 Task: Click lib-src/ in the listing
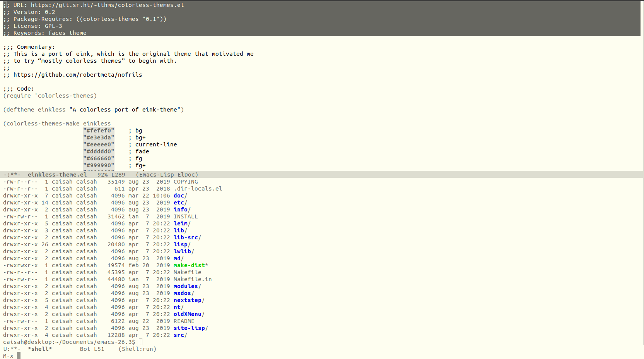pos(187,237)
